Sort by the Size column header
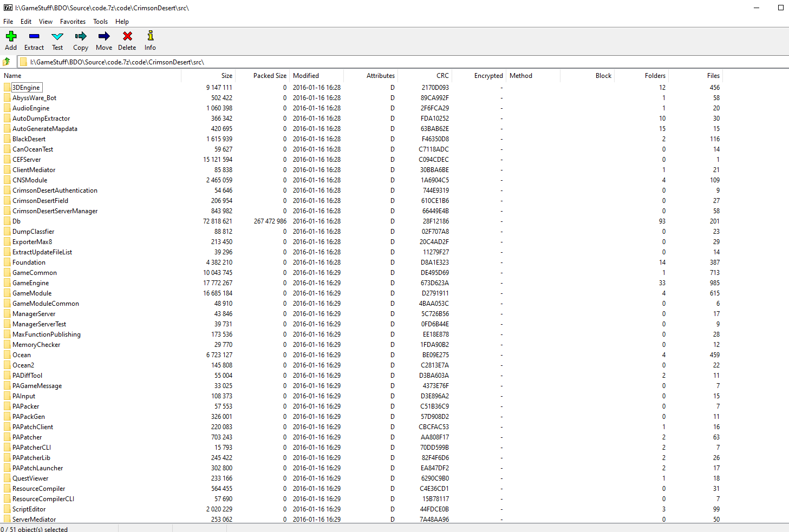The image size is (789, 532). (x=208, y=76)
